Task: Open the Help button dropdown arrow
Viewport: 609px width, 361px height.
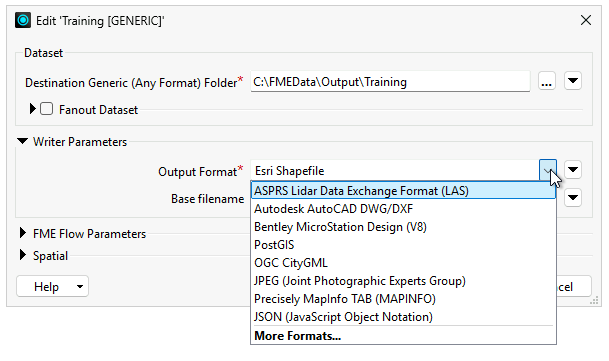Action: pos(80,287)
